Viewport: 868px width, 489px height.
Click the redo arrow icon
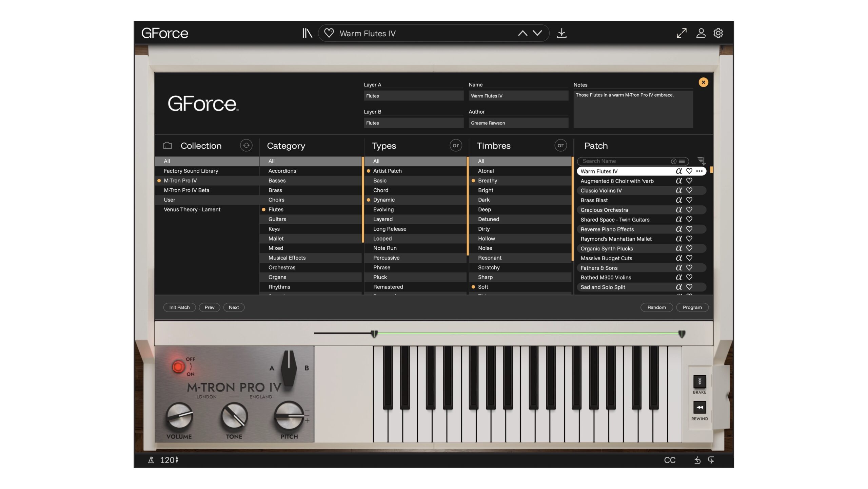(711, 460)
